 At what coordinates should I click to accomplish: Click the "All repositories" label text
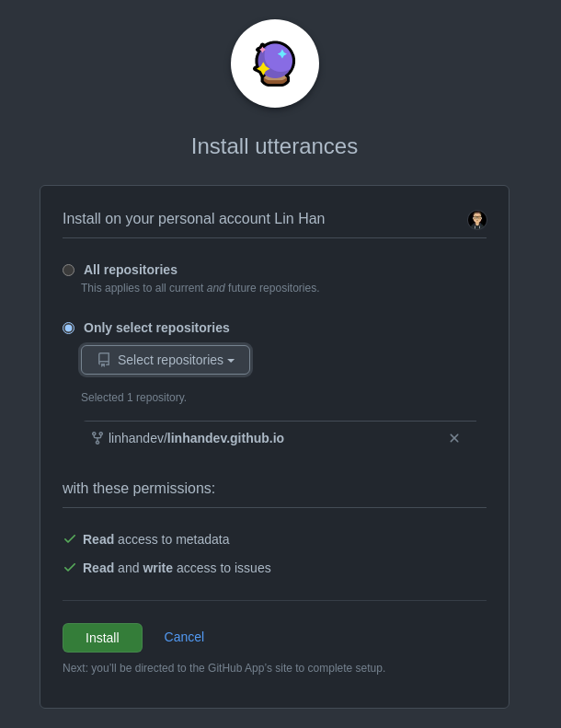[x=131, y=270]
